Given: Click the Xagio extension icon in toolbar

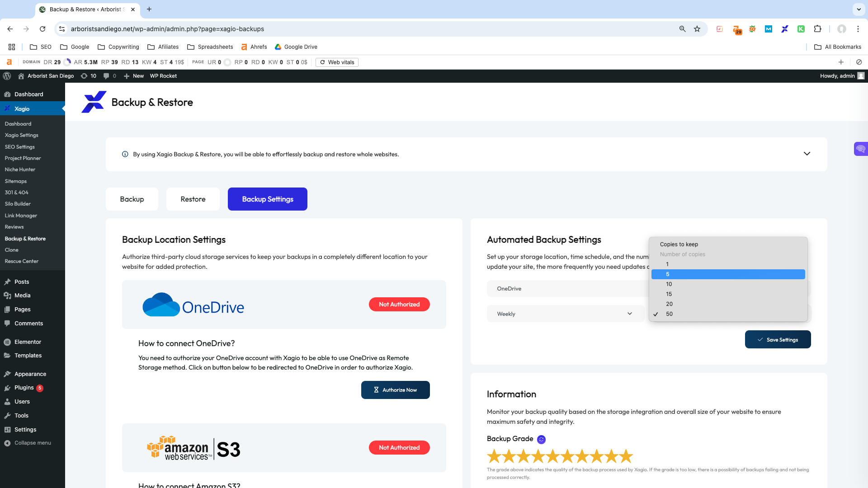Looking at the screenshot, I should (x=785, y=29).
